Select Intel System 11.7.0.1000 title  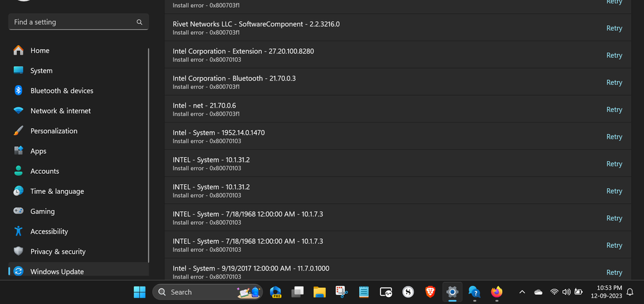point(251,269)
